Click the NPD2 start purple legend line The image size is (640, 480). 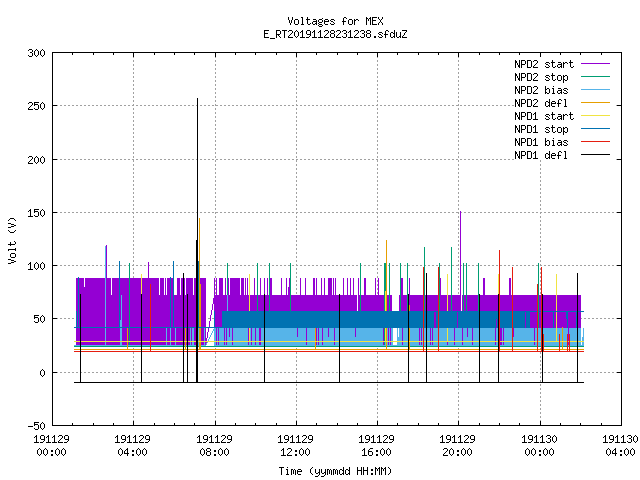click(595, 64)
